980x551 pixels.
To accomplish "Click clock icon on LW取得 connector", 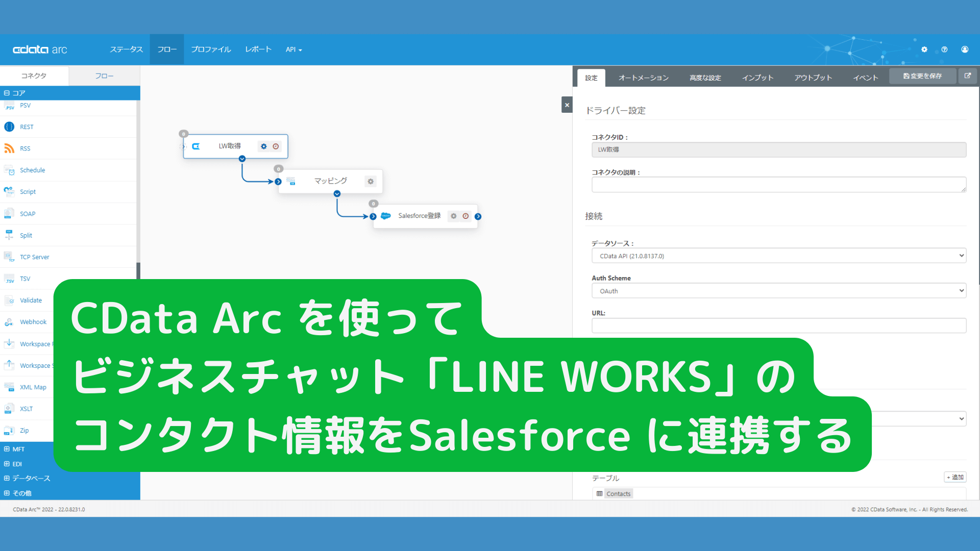I will pos(276,146).
